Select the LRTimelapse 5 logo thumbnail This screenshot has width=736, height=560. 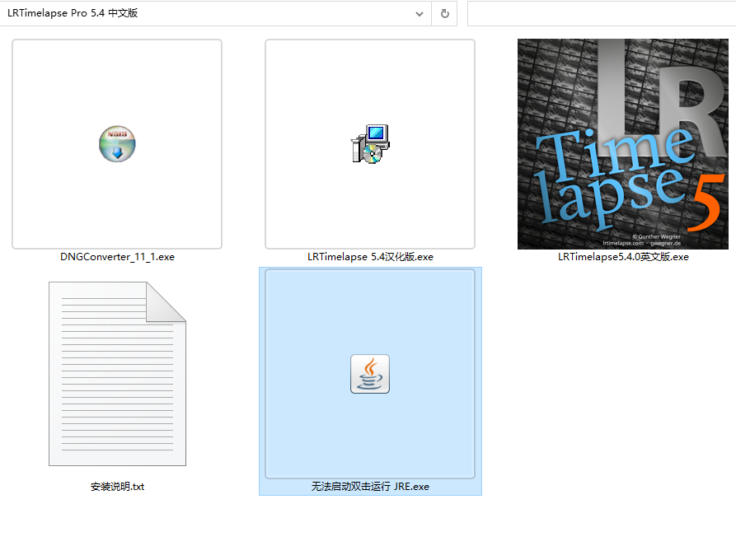[x=623, y=144]
